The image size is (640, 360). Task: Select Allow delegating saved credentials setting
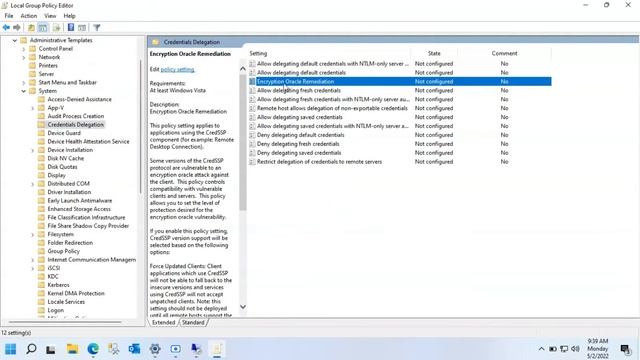coord(300,117)
